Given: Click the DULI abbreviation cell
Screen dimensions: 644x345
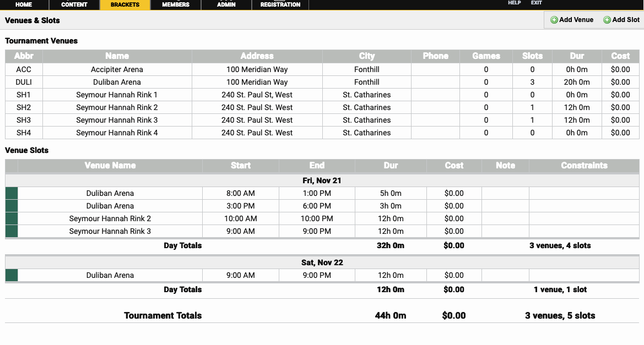Looking at the screenshot, I should coord(24,82).
